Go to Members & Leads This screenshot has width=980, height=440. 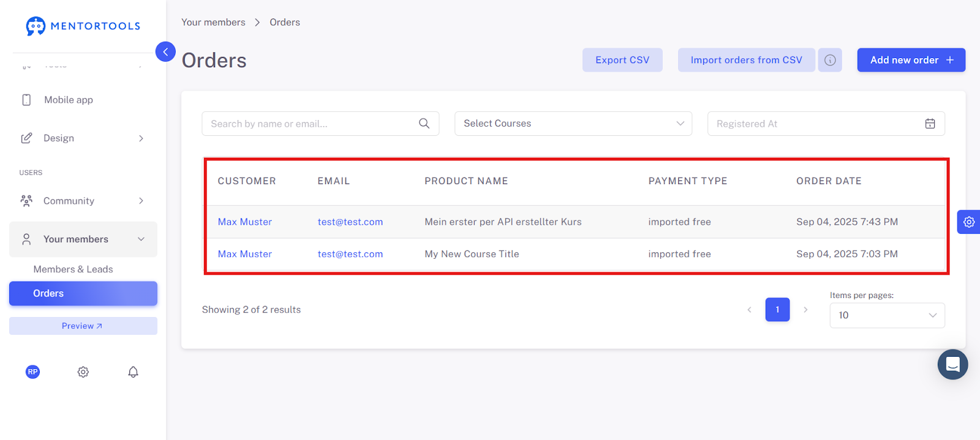click(x=73, y=269)
